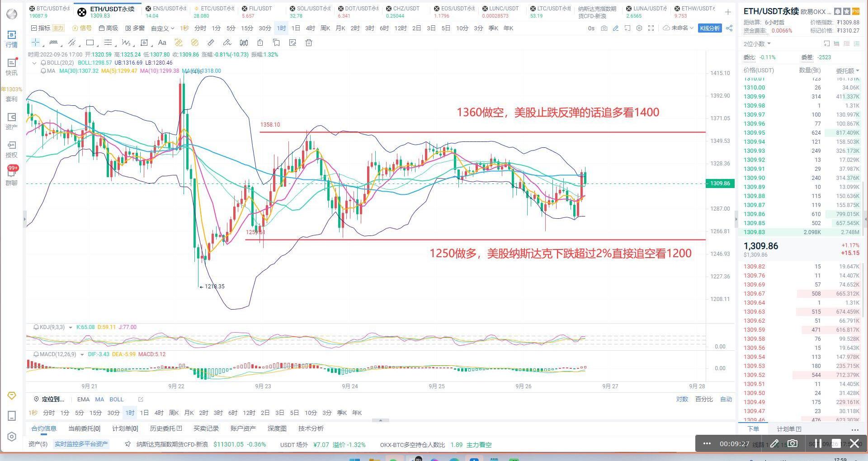The width and height of the screenshot is (868, 461).
Task: Open the 委托额 column dropdown
Action: tap(848, 71)
